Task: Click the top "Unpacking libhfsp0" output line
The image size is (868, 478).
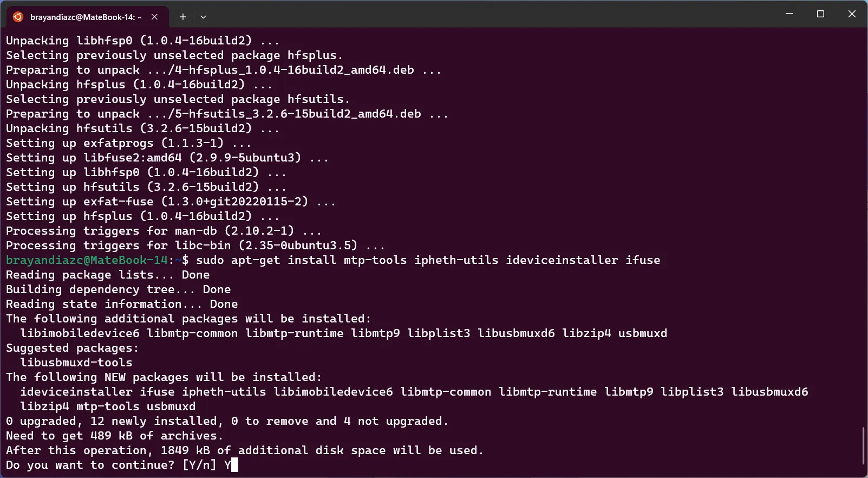Action: 142,41
